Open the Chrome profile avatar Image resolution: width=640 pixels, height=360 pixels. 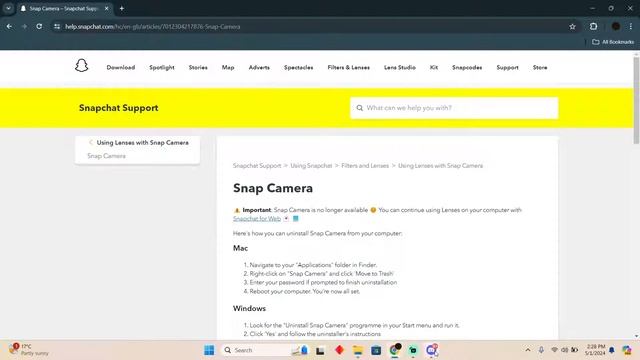click(x=616, y=27)
